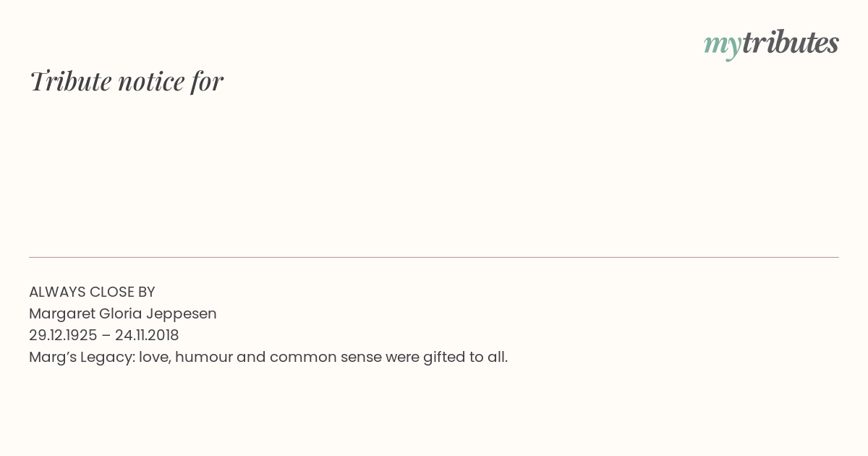The height and width of the screenshot is (456, 868).
Task: Select the dash between the two dates
Action: pos(106,336)
